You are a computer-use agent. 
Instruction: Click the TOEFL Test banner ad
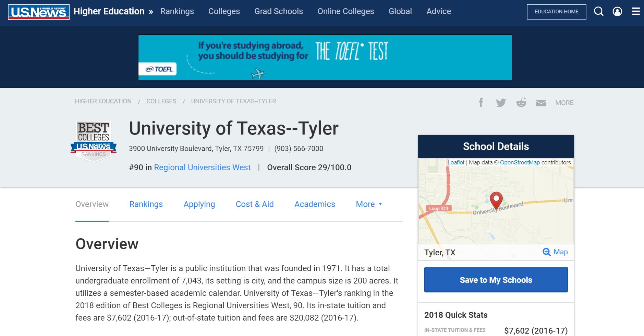coord(325,57)
